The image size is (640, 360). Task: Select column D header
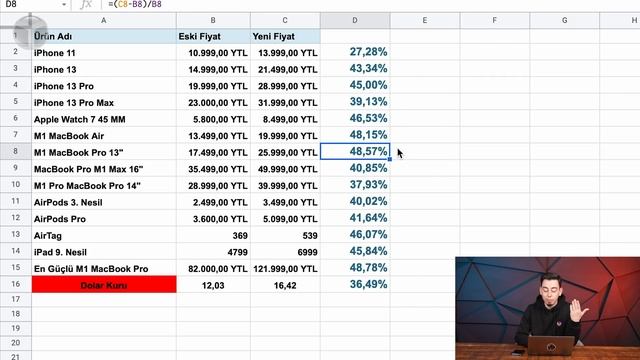[355, 20]
